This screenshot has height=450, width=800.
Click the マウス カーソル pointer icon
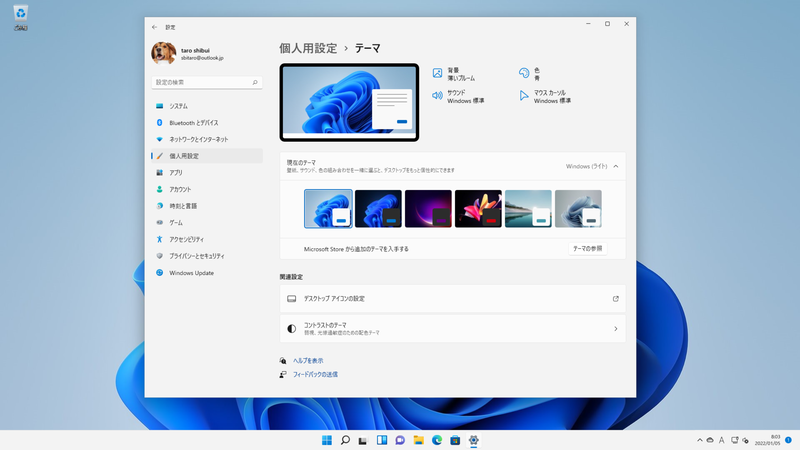(x=524, y=95)
